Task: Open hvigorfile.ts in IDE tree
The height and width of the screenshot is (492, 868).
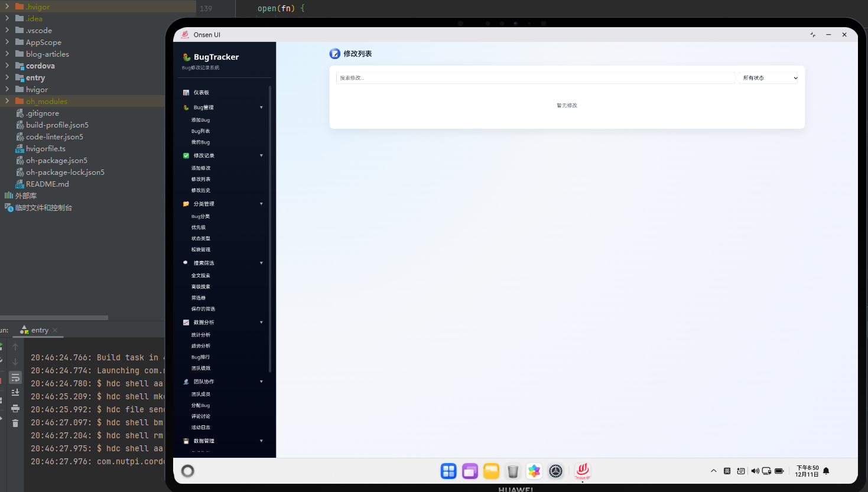Action: [x=45, y=148]
